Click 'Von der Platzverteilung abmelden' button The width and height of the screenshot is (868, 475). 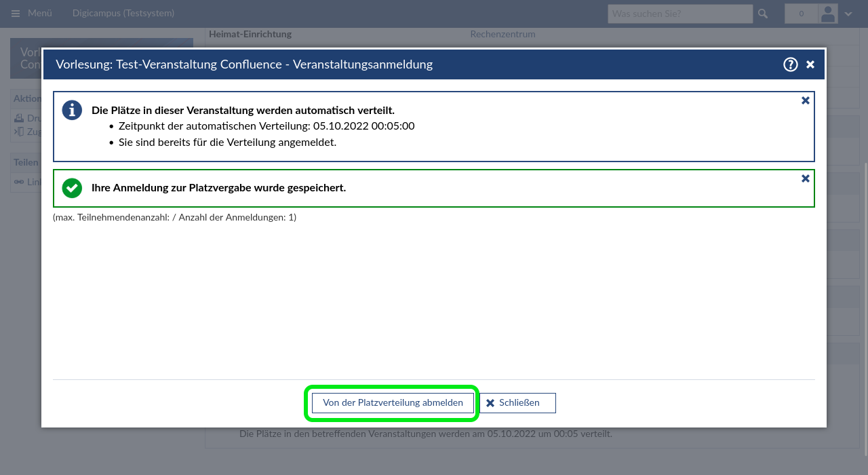pos(393,403)
